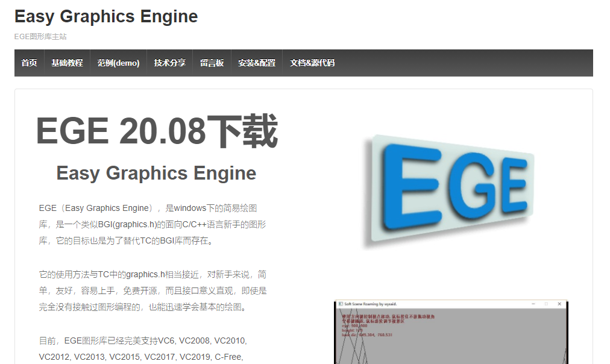Open the 首页 navigation menu item
This screenshot has height=364, width=610.
click(x=29, y=63)
